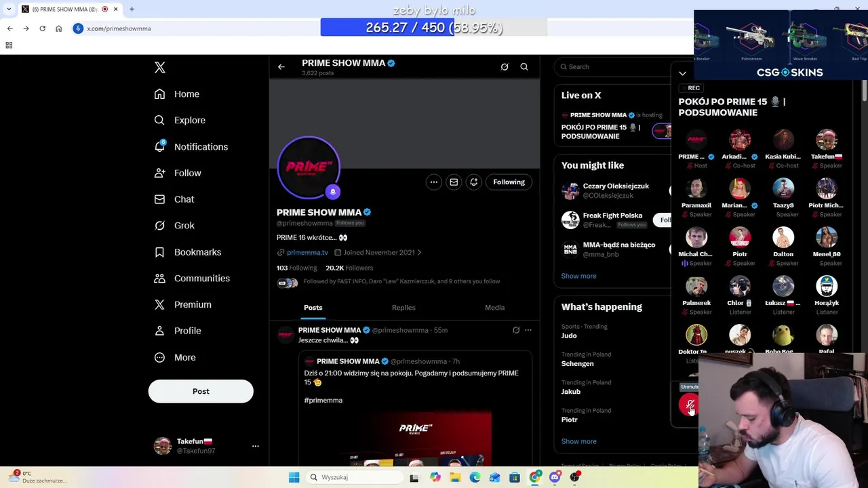
Task: Open Windows Start menu
Action: click(294, 477)
